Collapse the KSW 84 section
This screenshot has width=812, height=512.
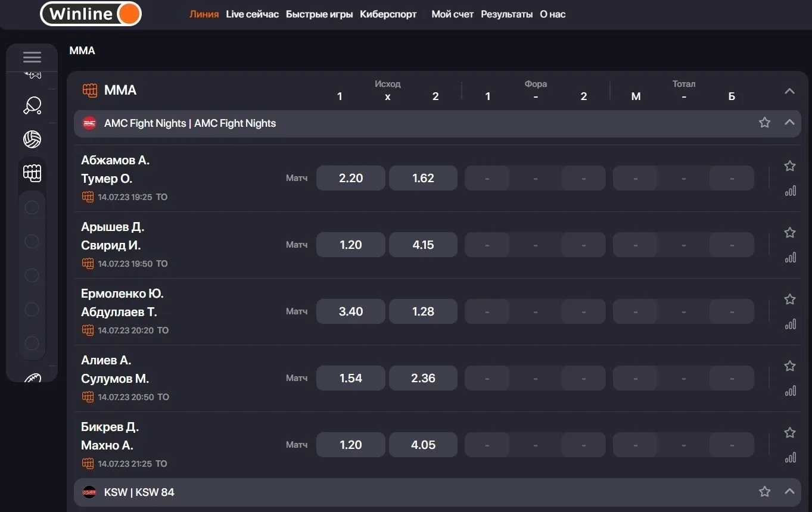tap(789, 492)
